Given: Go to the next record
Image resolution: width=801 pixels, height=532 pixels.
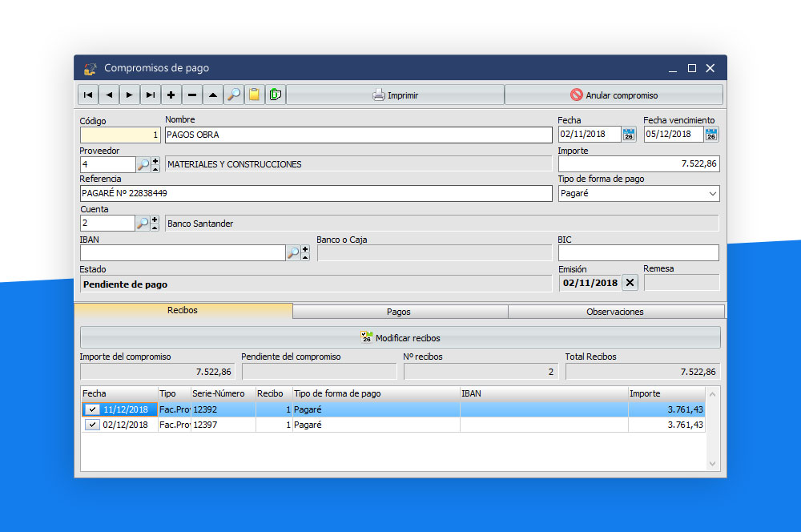Looking at the screenshot, I should click(x=130, y=95).
